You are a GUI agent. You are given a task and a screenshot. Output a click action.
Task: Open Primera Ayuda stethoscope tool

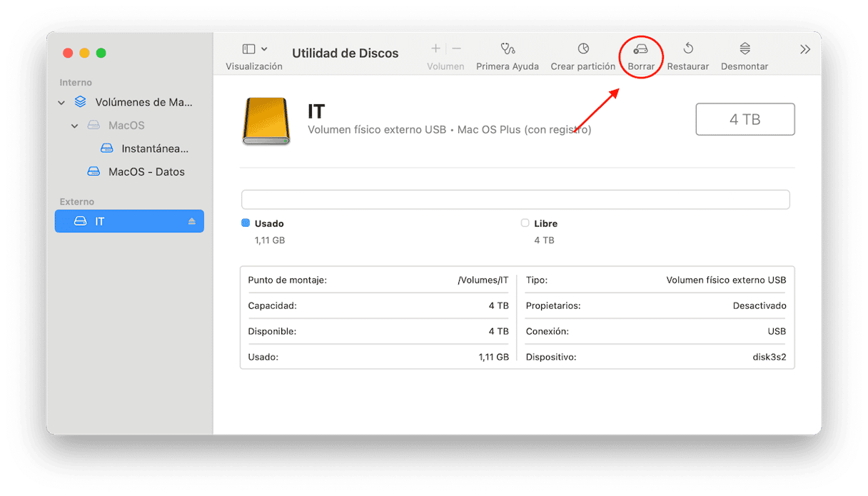click(x=508, y=49)
